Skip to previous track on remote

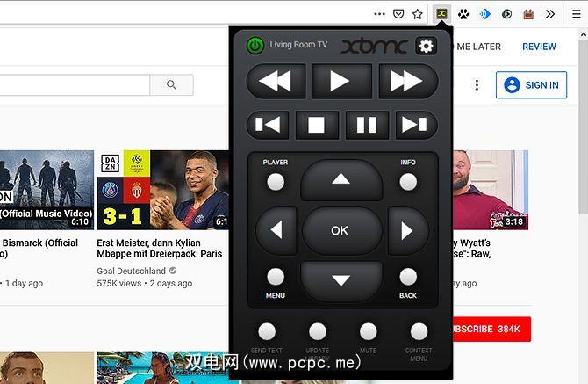[268, 125]
